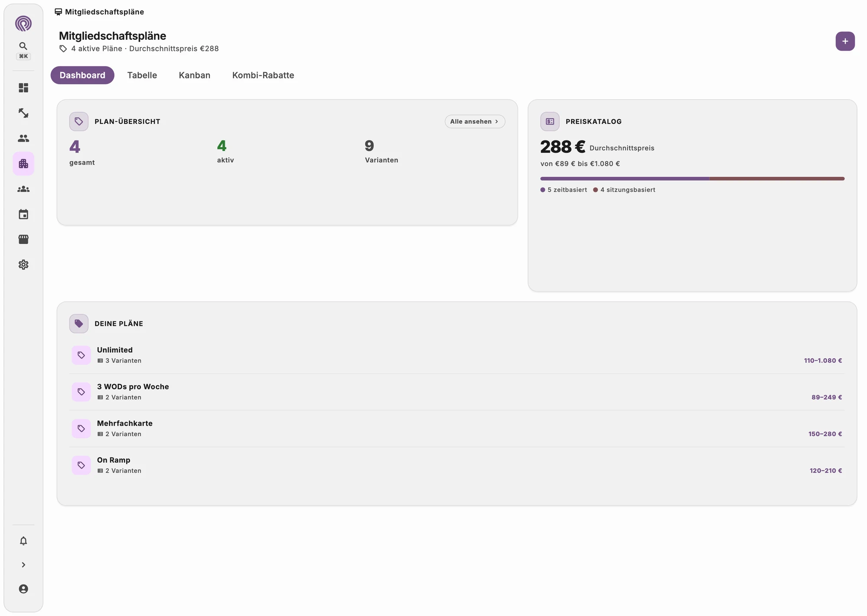Open the members (two people) sidebar icon
867x616 pixels.
(x=23, y=138)
